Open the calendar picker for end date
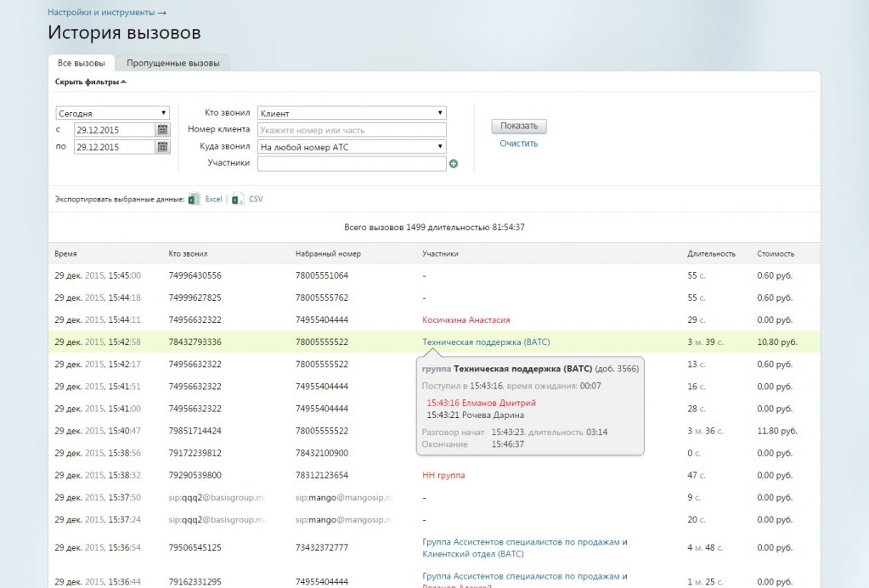869x588 pixels. pos(162,147)
